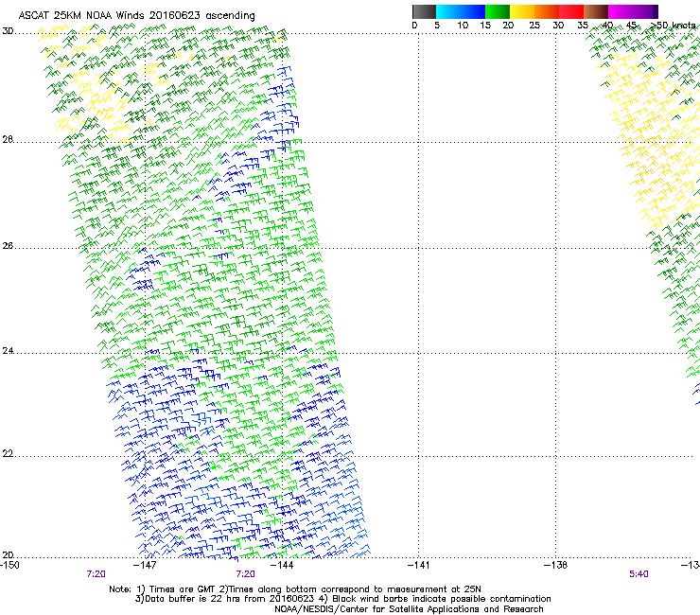Screen dimensions: 700x615
Task: Click the '30' latitude axis label
Action: (8, 31)
